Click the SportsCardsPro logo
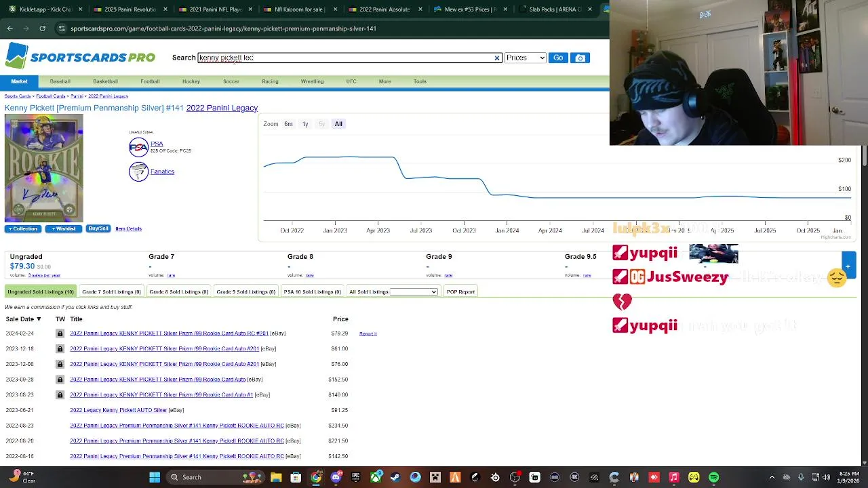 click(80, 56)
